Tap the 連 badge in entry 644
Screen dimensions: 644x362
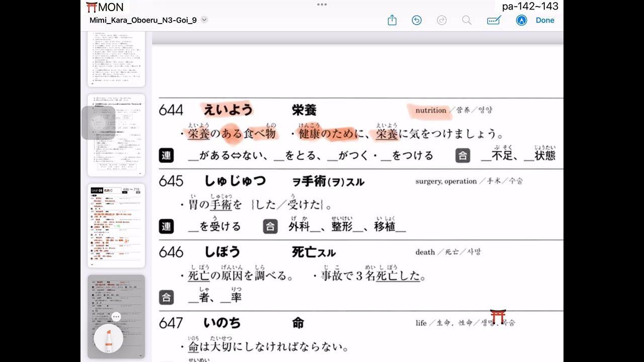coord(167,155)
